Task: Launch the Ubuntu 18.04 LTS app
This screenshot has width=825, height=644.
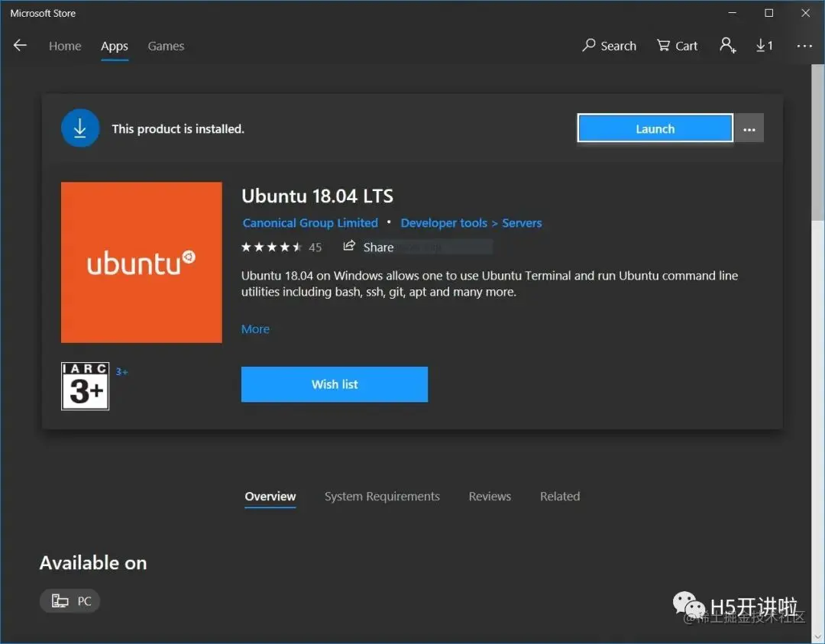Action: pyautogui.click(x=655, y=128)
